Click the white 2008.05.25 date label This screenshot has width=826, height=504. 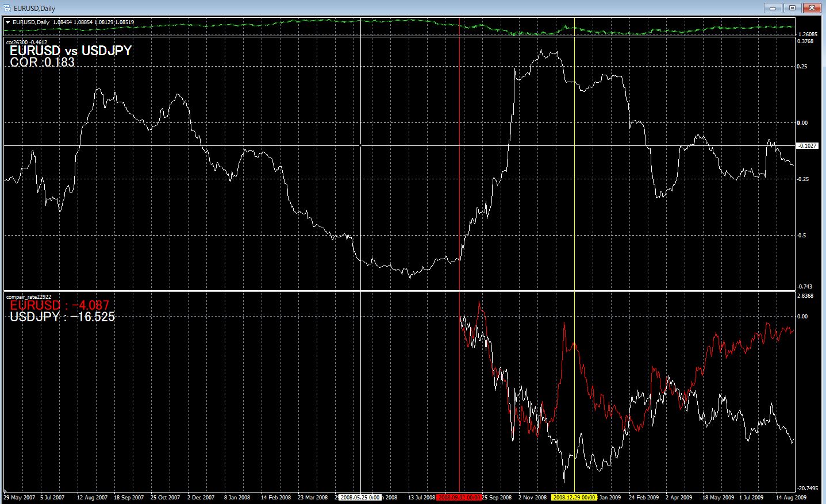[x=360, y=497]
